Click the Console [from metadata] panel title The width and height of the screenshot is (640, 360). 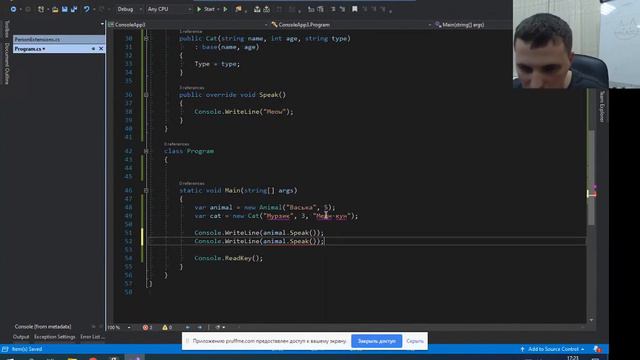click(43, 327)
